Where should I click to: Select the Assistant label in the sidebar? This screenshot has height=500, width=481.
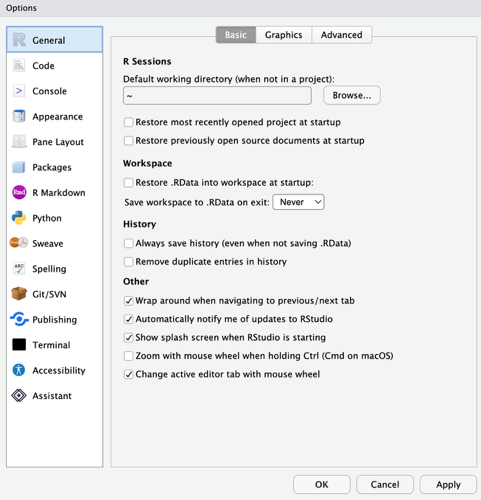52,396
